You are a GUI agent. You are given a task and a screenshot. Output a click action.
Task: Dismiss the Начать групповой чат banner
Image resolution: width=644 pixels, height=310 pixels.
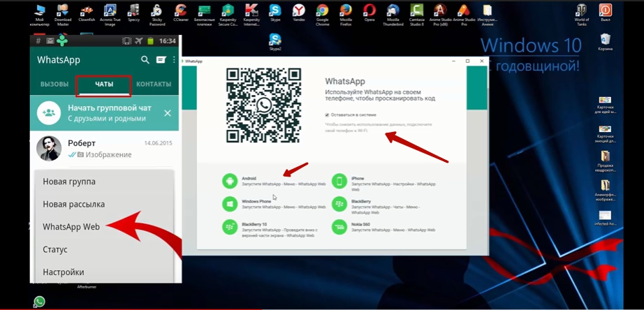click(x=168, y=113)
